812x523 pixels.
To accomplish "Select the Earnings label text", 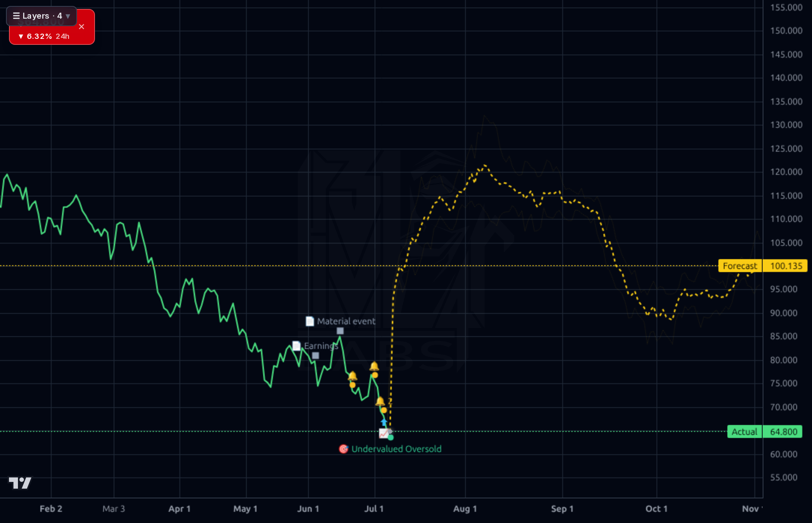I will pos(321,346).
